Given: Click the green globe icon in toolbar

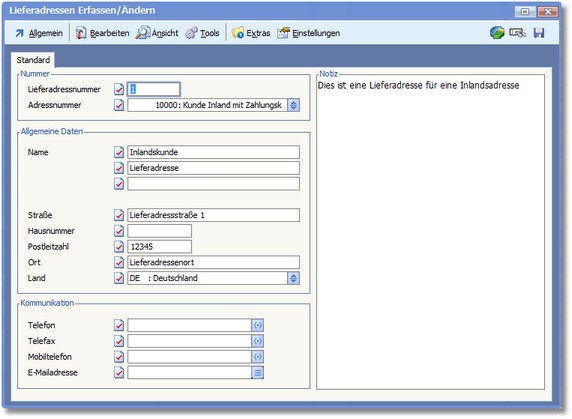Looking at the screenshot, I should (x=497, y=33).
